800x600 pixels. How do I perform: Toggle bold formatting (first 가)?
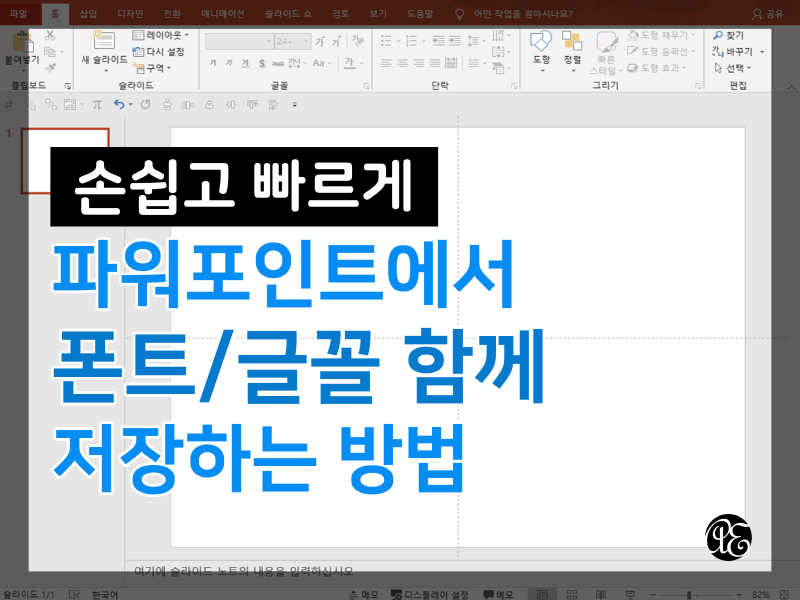click(x=213, y=63)
